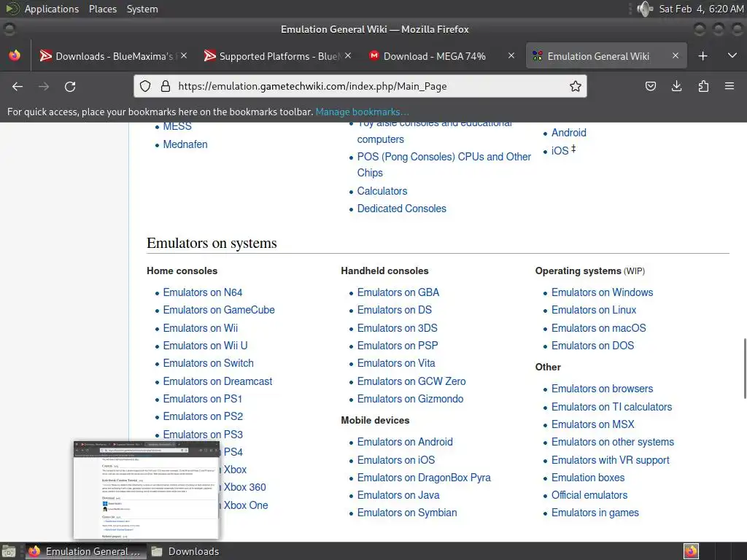Open Emulators on DOS link
Screen dimensions: 747x560
click(x=592, y=346)
